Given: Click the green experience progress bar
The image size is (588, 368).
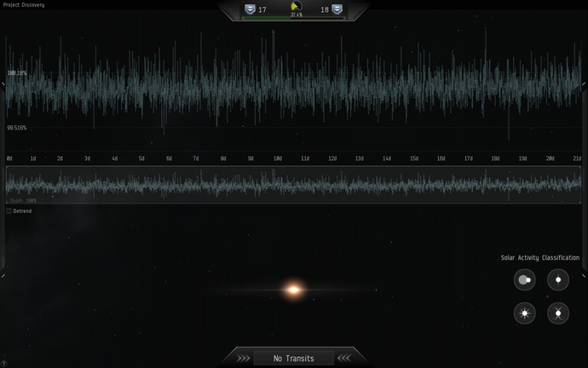Looking at the screenshot, I should tap(293, 18).
